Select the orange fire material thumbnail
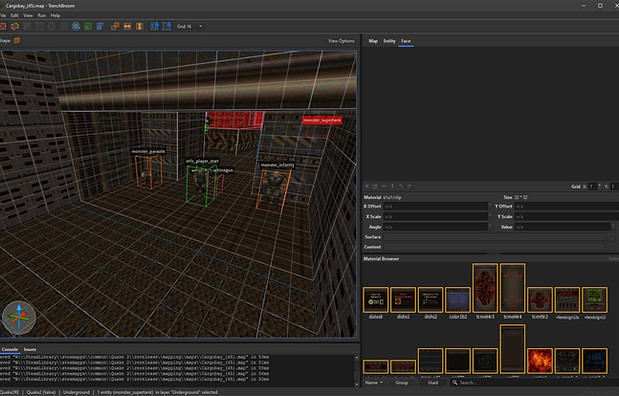The height and width of the screenshot is (396, 619). (540, 360)
